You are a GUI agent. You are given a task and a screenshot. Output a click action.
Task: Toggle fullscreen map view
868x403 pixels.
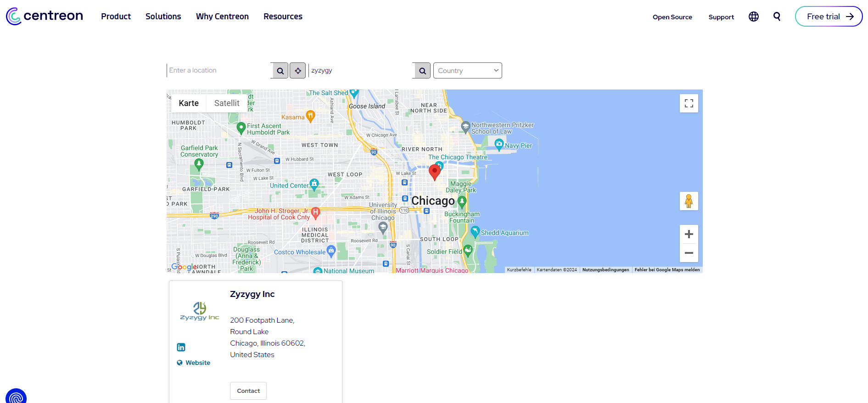(689, 103)
